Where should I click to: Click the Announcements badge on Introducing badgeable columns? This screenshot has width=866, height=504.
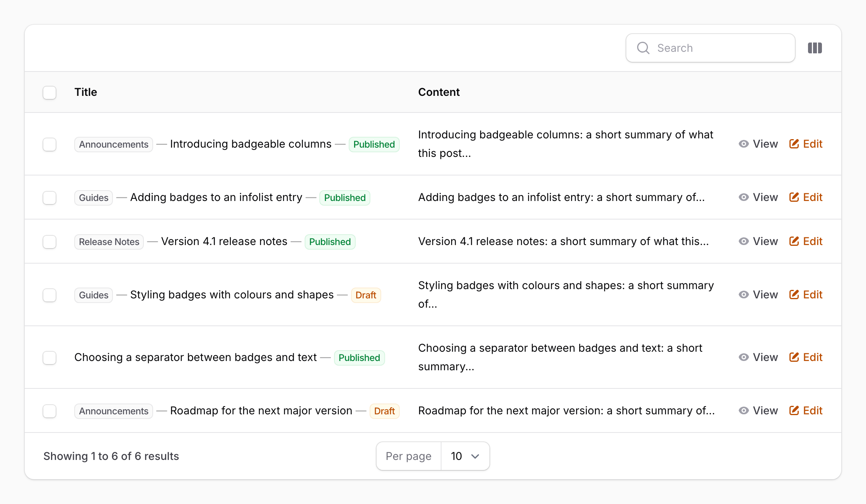pos(114,144)
